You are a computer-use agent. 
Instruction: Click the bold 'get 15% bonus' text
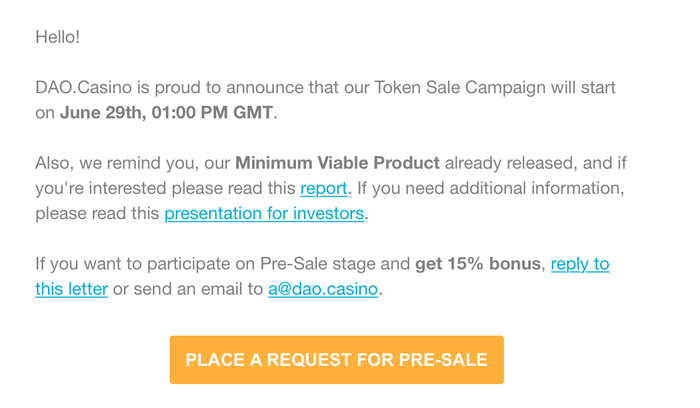coord(478,264)
